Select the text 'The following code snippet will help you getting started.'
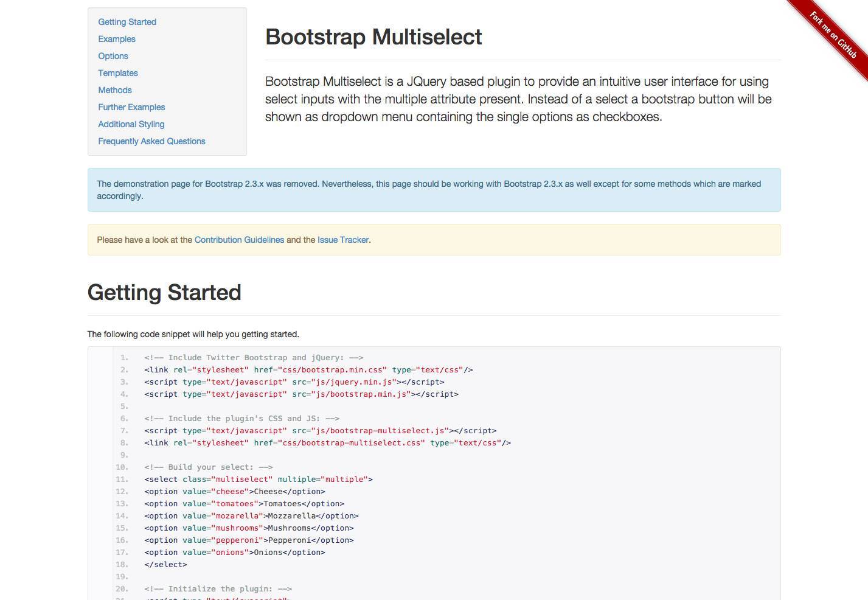 (x=193, y=334)
